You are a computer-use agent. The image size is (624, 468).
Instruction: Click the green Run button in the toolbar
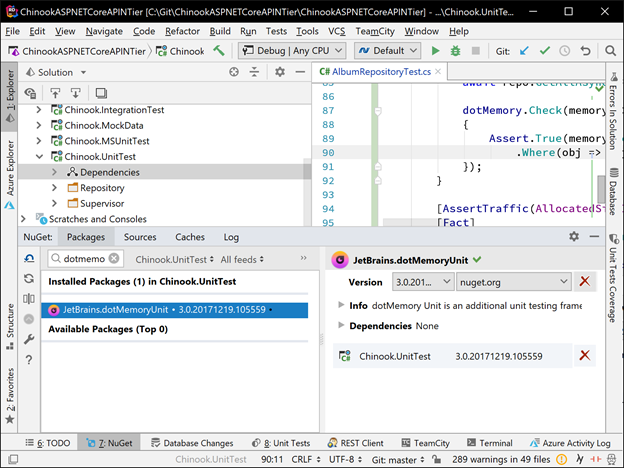click(x=435, y=51)
